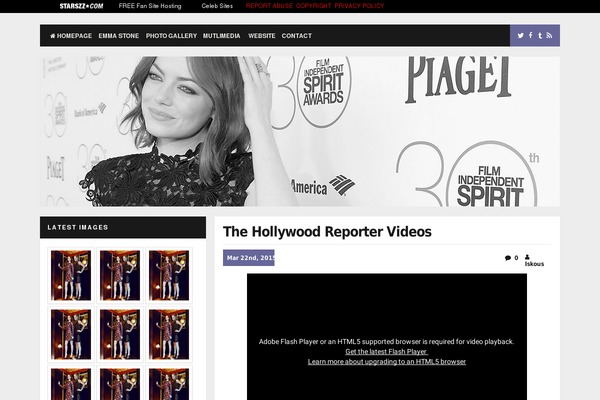
Task: Open MUTLIMEDIA menu item
Action: (x=222, y=36)
